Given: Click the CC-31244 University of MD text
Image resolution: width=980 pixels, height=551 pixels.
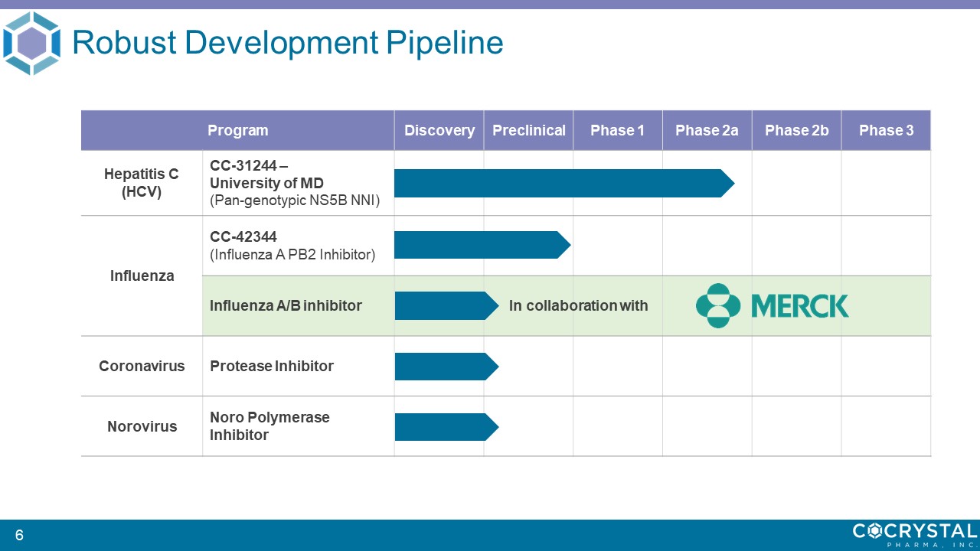Looking at the screenshot, I should [x=266, y=175].
